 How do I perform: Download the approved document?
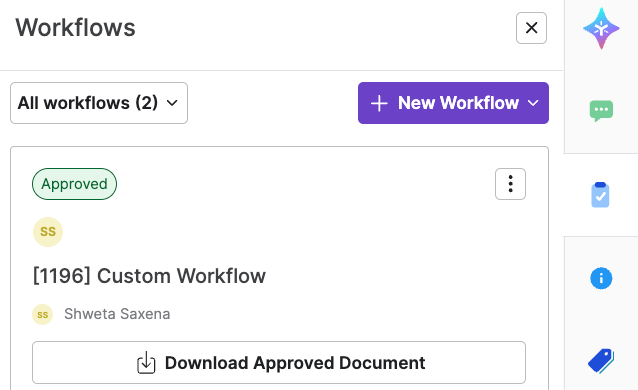tap(279, 363)
